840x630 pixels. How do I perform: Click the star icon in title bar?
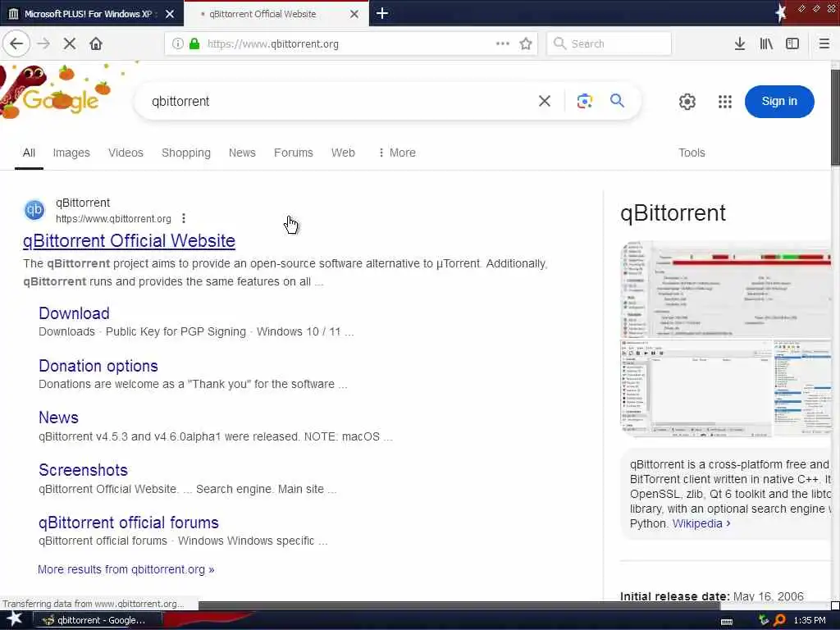point(781,13)
